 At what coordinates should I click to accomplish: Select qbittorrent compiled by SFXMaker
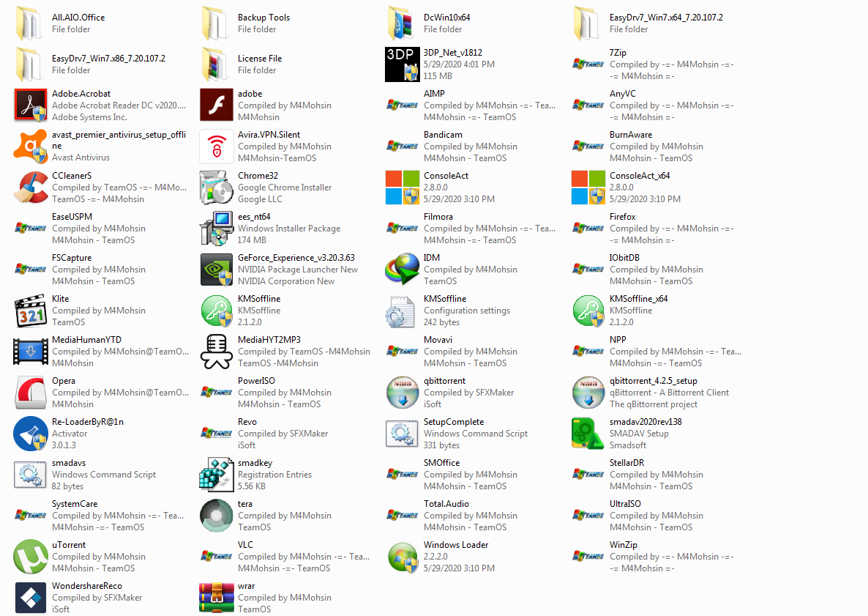(444, 381)
